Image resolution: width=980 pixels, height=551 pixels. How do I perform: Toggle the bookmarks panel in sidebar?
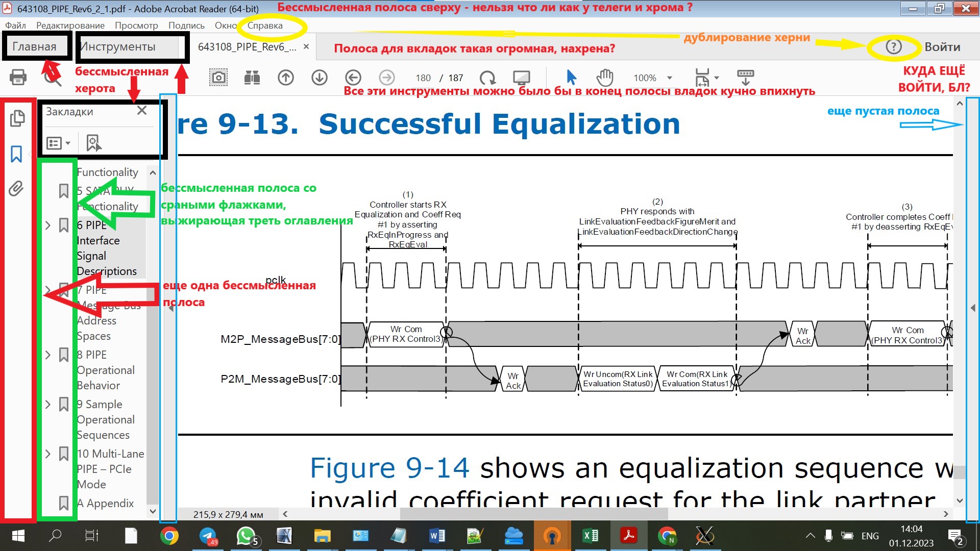click(16, 154)
